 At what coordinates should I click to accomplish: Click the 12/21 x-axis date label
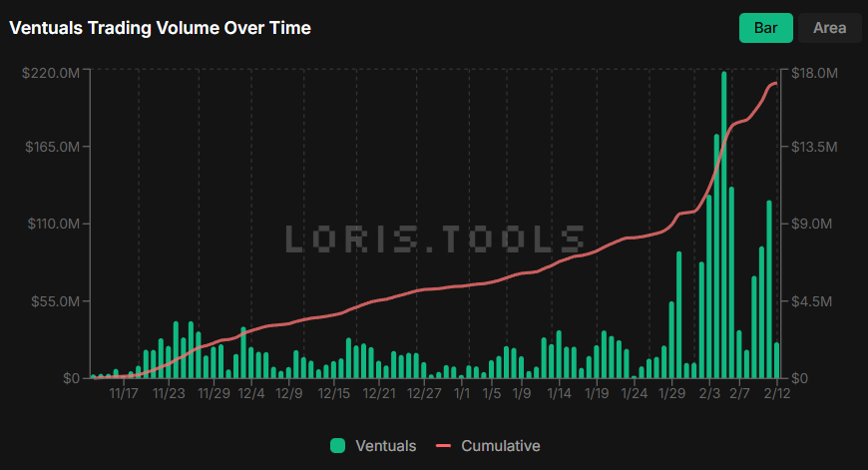(379, 393)
